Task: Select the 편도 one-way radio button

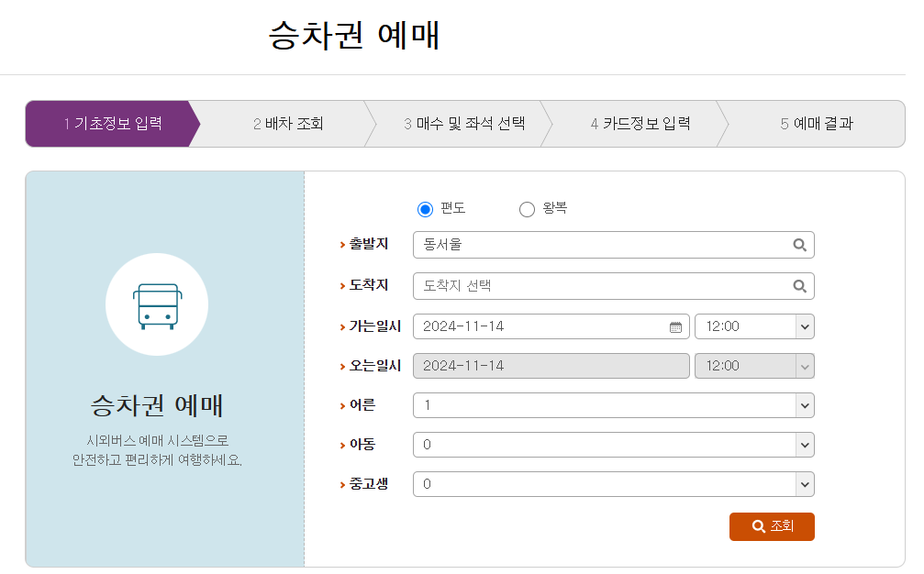Action: pyautogui.click(x=425, y=209)
